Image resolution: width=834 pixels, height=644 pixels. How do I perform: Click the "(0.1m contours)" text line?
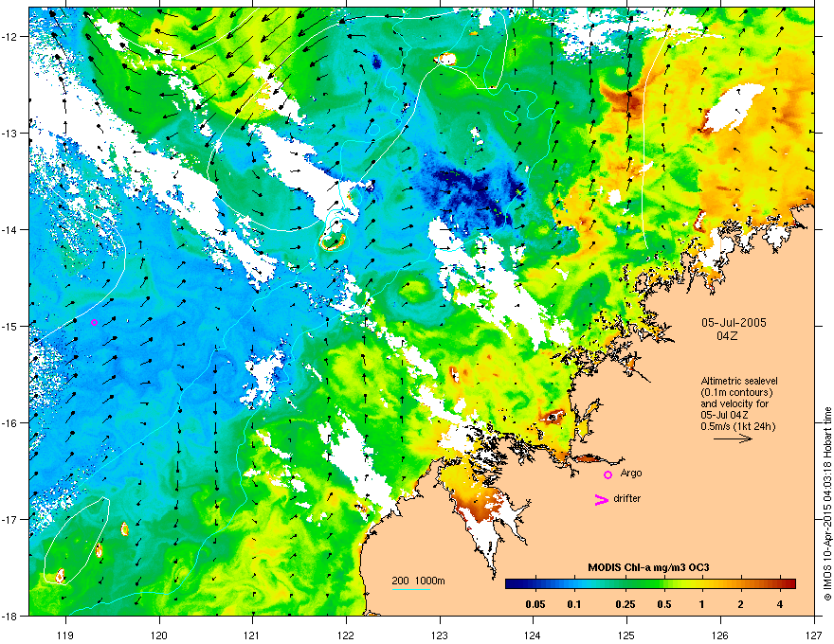(737, 392)
